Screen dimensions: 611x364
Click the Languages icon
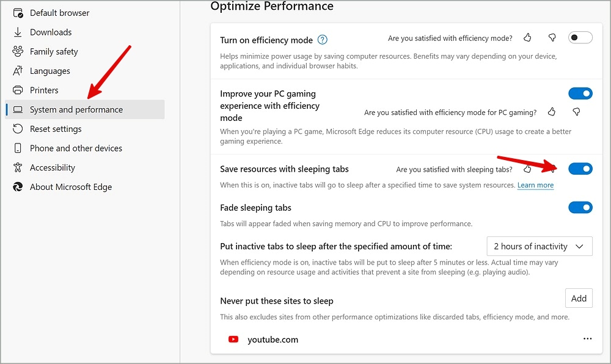17,71
